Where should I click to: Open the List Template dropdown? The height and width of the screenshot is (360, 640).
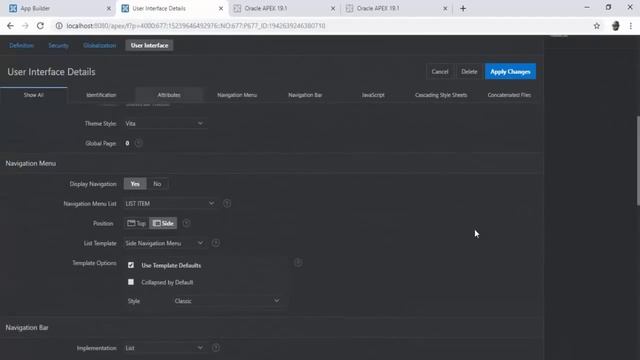[x=164, y=243]
